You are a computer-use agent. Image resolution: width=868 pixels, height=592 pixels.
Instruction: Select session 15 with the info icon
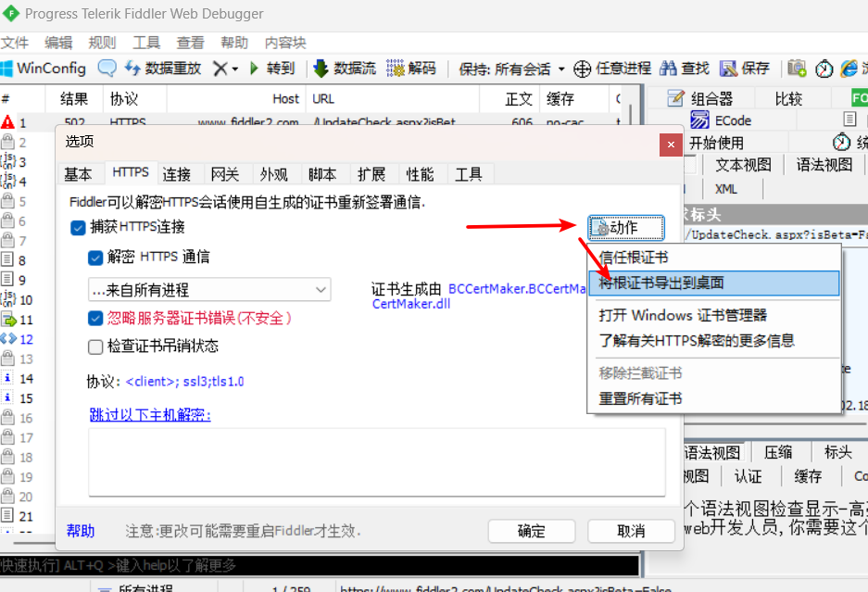click(x=7, y=398)
